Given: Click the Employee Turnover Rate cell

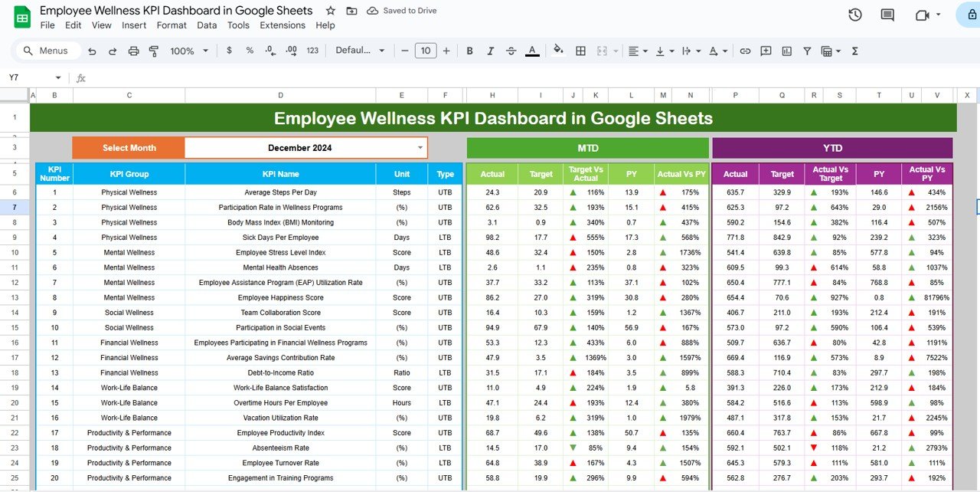Looking at the screenshot, I should [x=280, y=463].
